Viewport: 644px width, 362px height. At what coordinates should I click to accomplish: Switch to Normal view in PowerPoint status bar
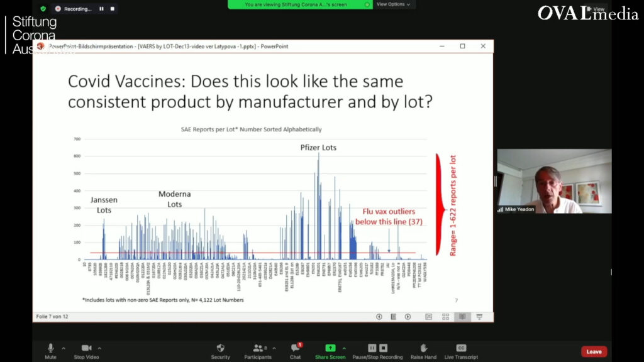(x=429, y=317)
